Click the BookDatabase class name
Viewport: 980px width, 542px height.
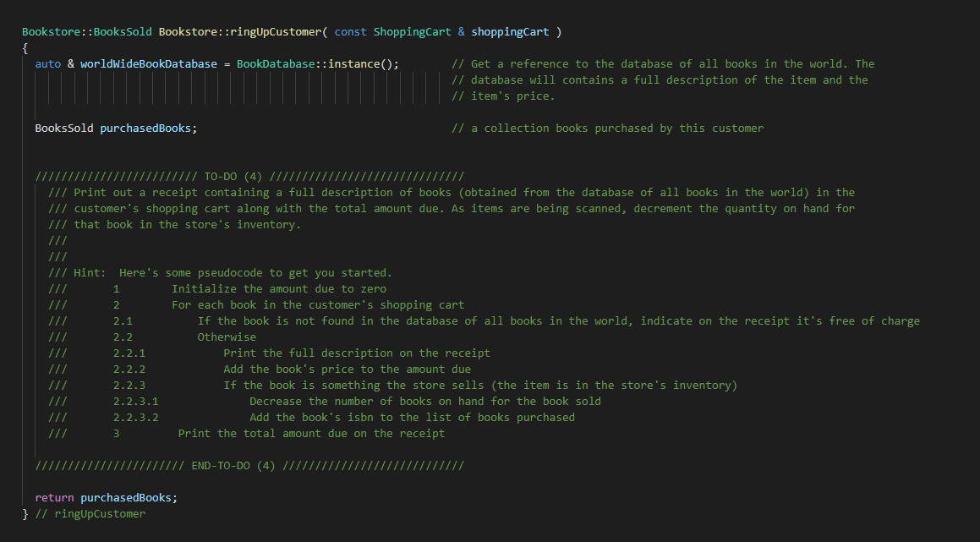[x=276, y=63]
